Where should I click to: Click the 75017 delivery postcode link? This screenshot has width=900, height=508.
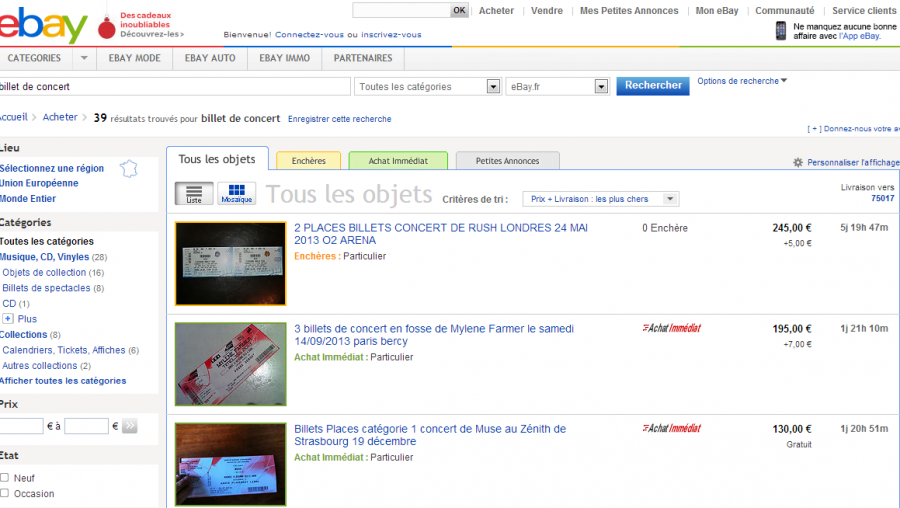point(882,198)
